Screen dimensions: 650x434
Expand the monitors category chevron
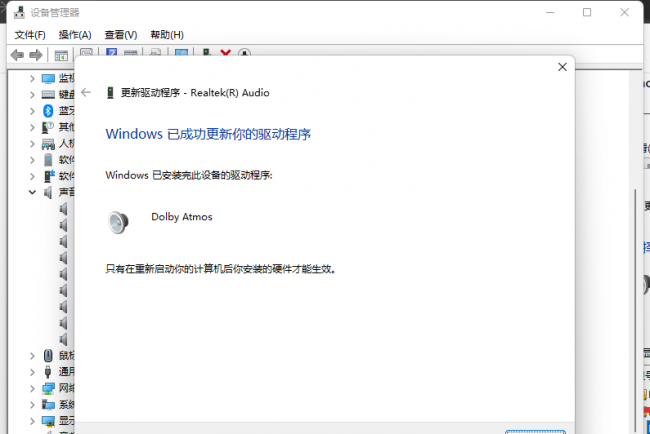coord(32,78)
